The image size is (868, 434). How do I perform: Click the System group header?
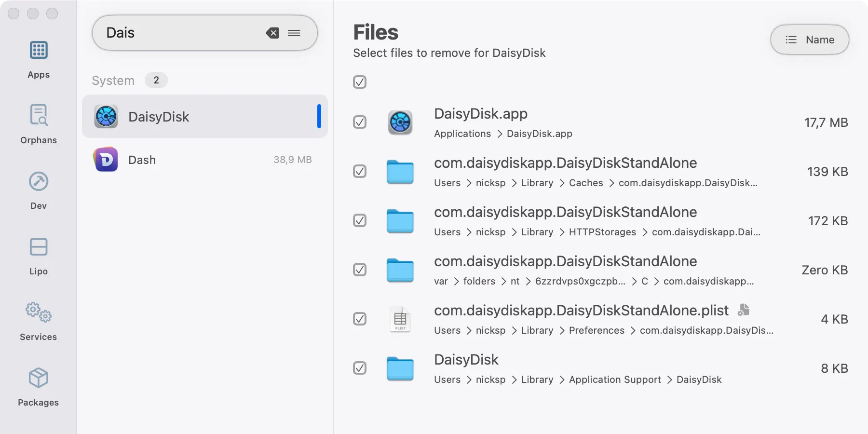(x=113, y=81)
